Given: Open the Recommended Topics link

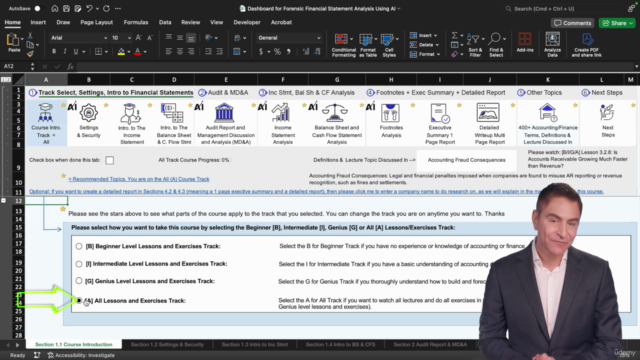Looking at the screenshot, I should point(139,179).
